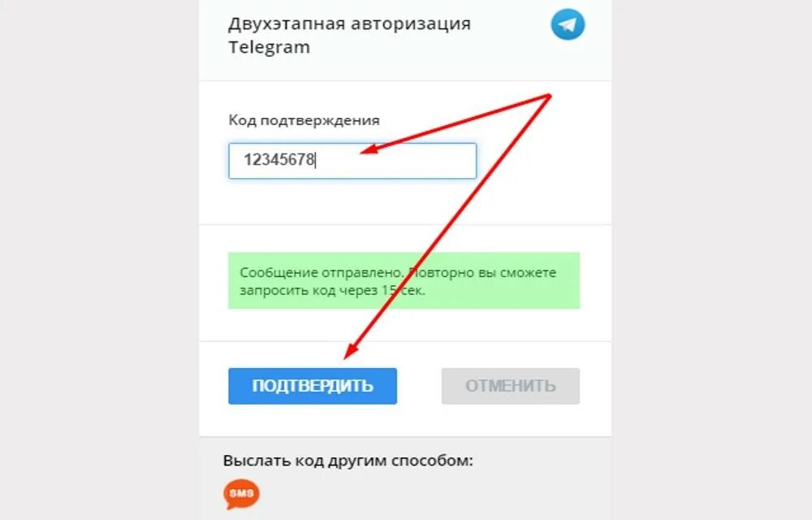Click the gray area right of dialog
The width and height of the screenshot is (812, 520).
(712, 259)
